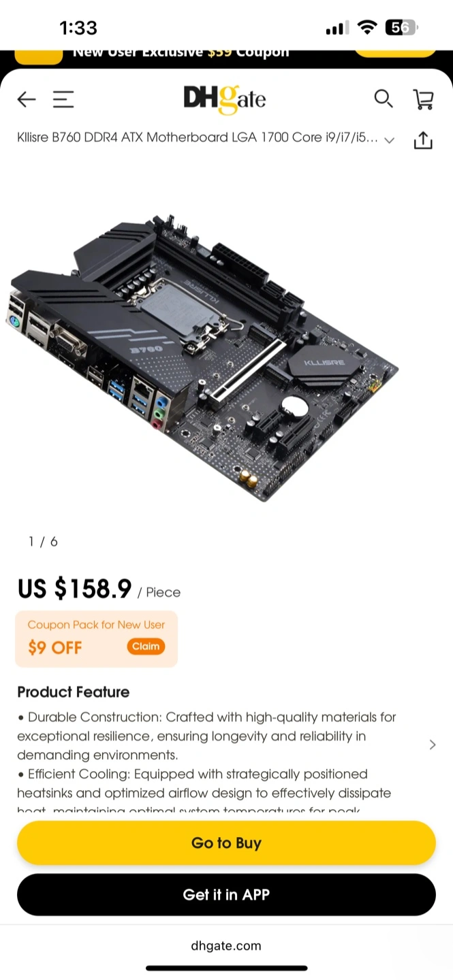Claim the $9 OFF coupon
453x980 pixels.
146,647
